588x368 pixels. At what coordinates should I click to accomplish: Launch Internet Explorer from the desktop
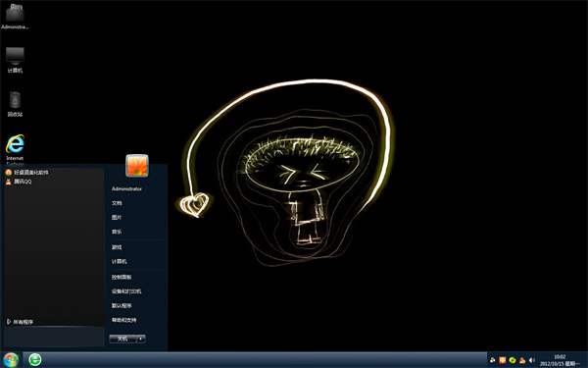[x=15, y=148]
